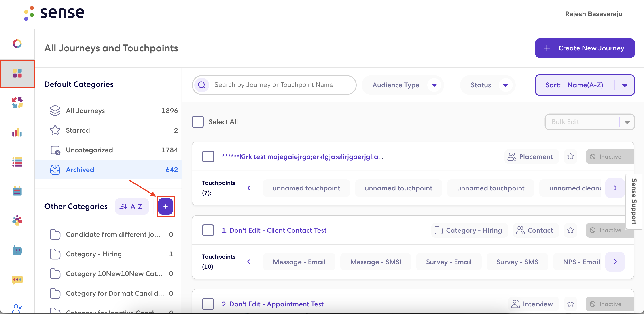Open the bar chart analytics sidebar icon
Image resolution: width=644 pixels, height=314 pixels.
tap(17, 132)
